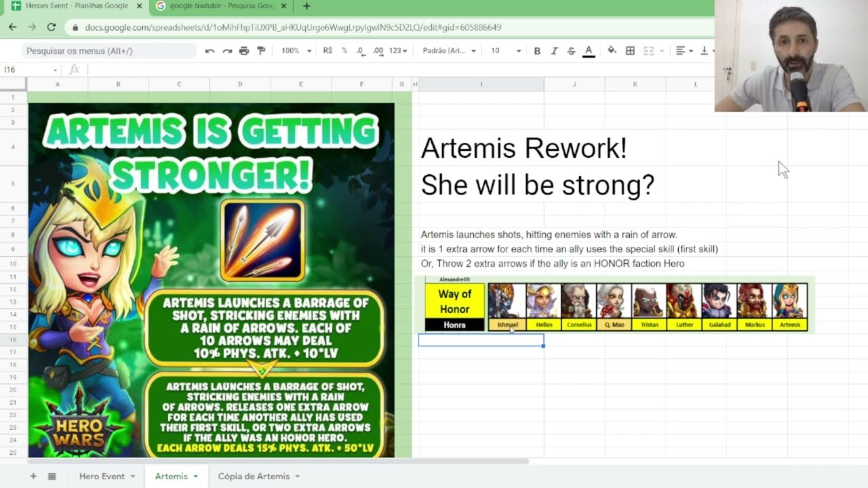Screen dimensions: 868x488
Task: Click the Markus hero portrait
Action: (755, 301)
